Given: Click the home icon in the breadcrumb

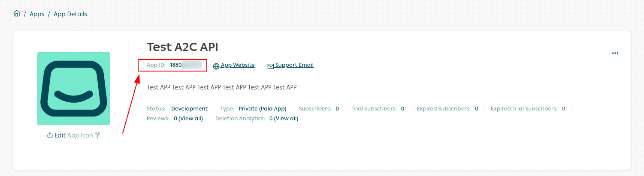Looking at the screenshot, I should 17,14.
